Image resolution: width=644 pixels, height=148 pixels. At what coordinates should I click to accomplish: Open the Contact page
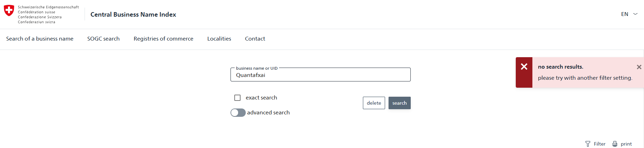point(255,39)
